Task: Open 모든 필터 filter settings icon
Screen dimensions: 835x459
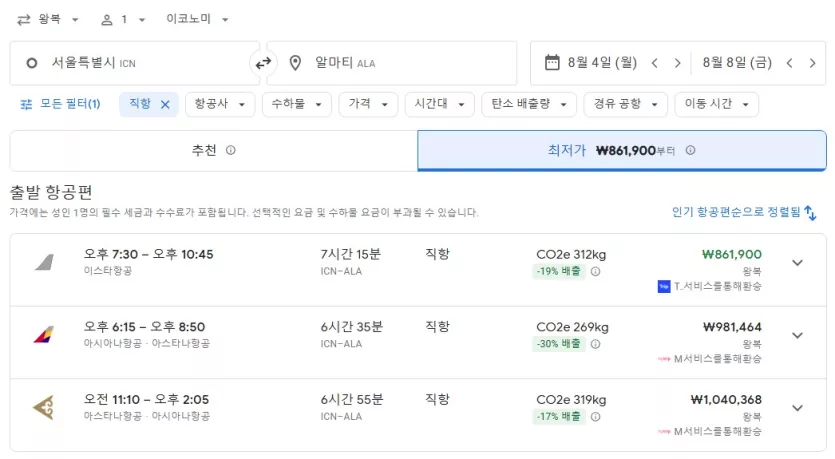Action: pyautogui.click(x=26, y=104)
